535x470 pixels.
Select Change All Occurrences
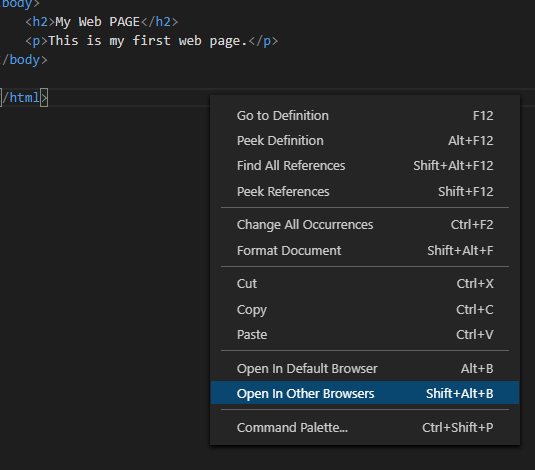coord(365,225)
